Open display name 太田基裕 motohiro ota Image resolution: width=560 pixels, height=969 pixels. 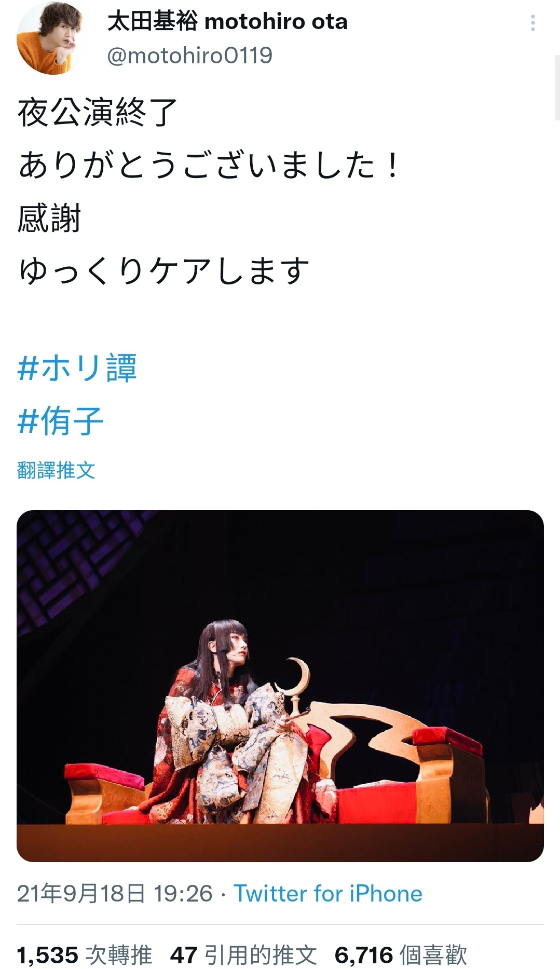pyautogui.click(x=227, y=22)
